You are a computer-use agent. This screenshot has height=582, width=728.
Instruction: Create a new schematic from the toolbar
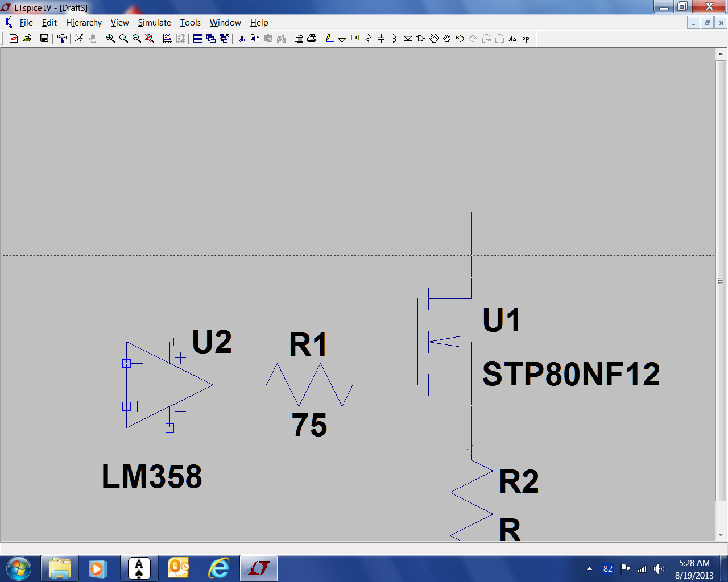pyautogui.click(x=14, y=39)
